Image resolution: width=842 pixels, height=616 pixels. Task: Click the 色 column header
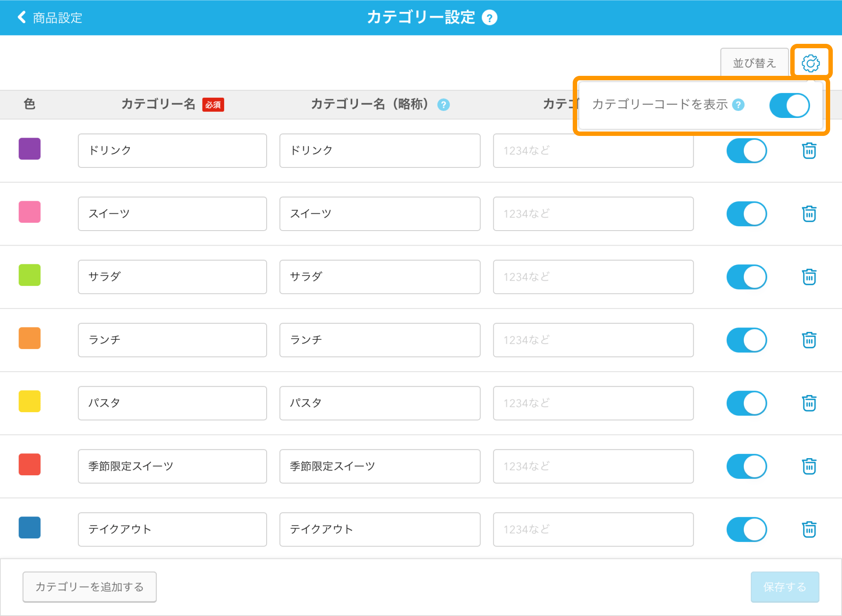29,104
